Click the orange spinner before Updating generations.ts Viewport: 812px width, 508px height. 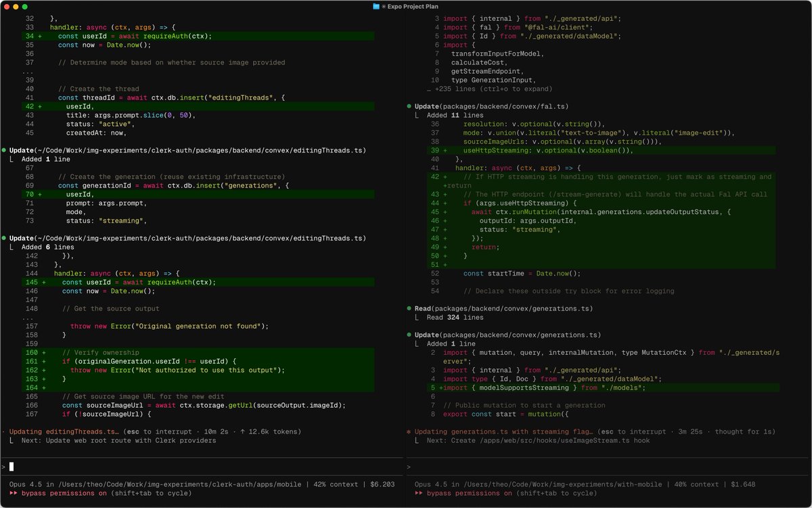[x=408, y=431]
